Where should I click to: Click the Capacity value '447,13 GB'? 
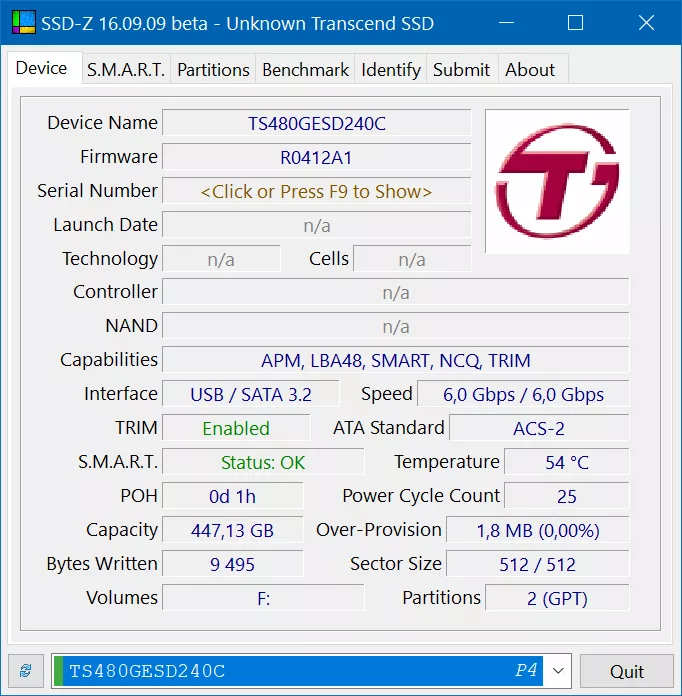tap(233, 530)
